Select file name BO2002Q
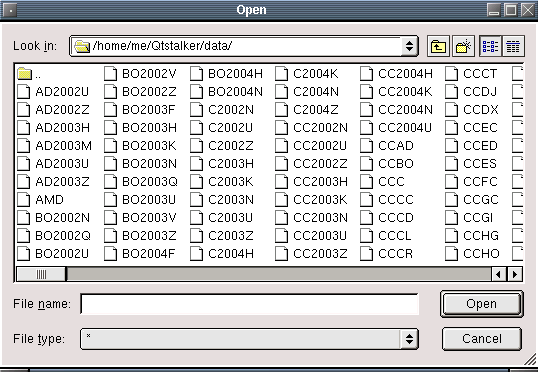This screenshot has width=538, height=372. click(x=63, y=236)
